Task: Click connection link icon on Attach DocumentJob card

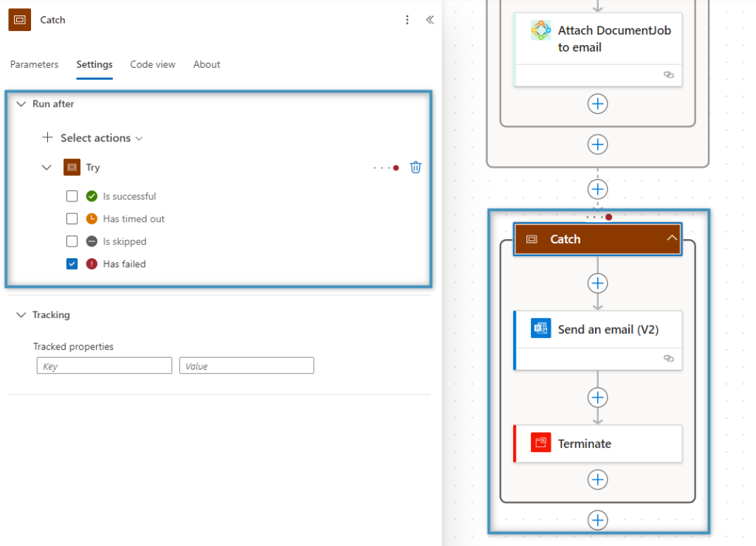Action: point(669,75)
